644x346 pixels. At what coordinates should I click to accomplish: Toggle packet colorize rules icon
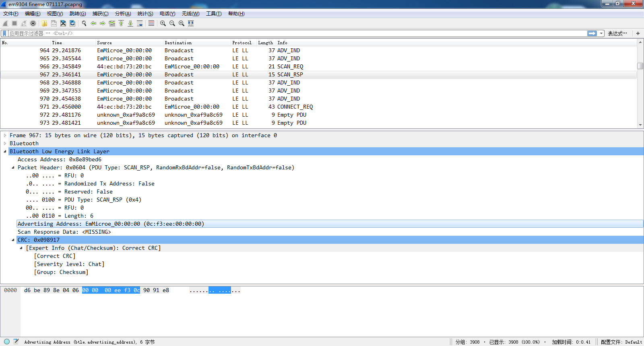(151, 23)
